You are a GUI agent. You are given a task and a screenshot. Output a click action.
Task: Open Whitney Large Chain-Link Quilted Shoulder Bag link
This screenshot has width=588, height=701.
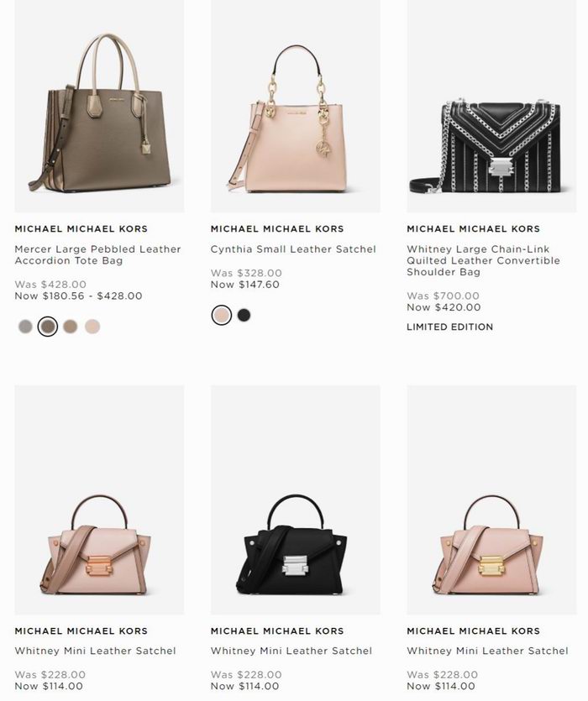(x=483, y=260)
